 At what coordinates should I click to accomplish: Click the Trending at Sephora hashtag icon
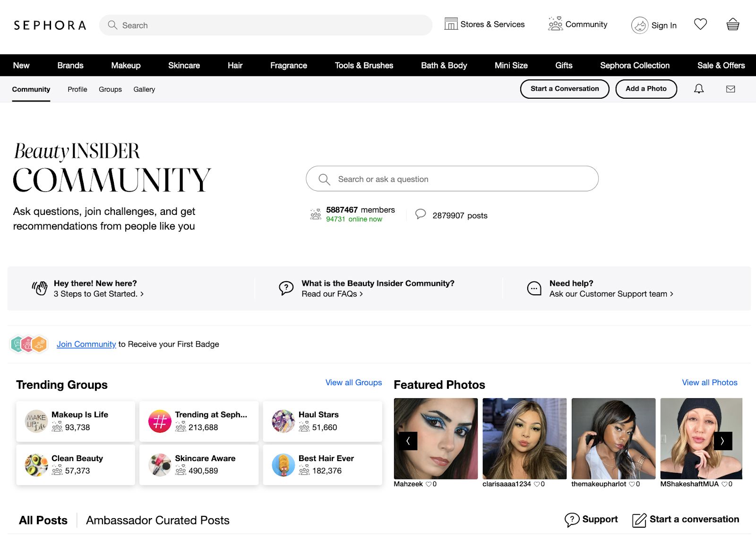click(x=160, y=421)
